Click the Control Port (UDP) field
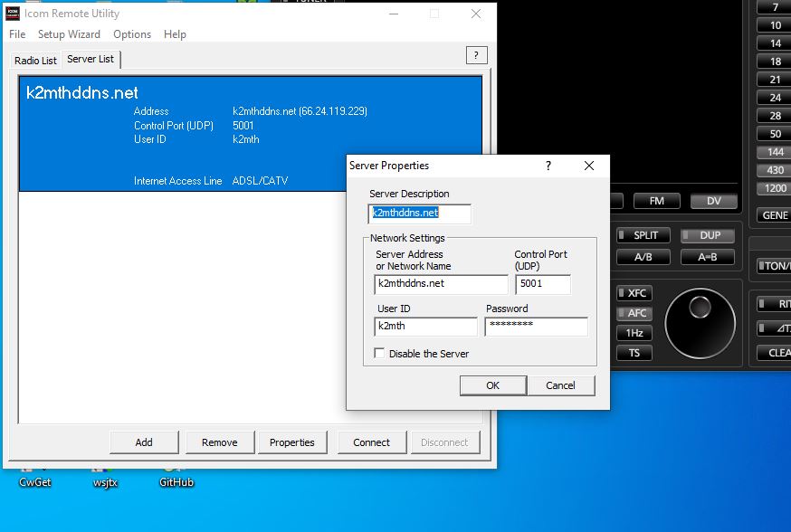 pyautogui.click(x=543, y=284)
